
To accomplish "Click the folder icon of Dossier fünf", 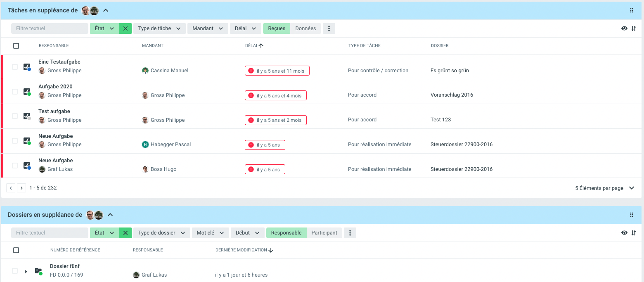I will (38, 271).
